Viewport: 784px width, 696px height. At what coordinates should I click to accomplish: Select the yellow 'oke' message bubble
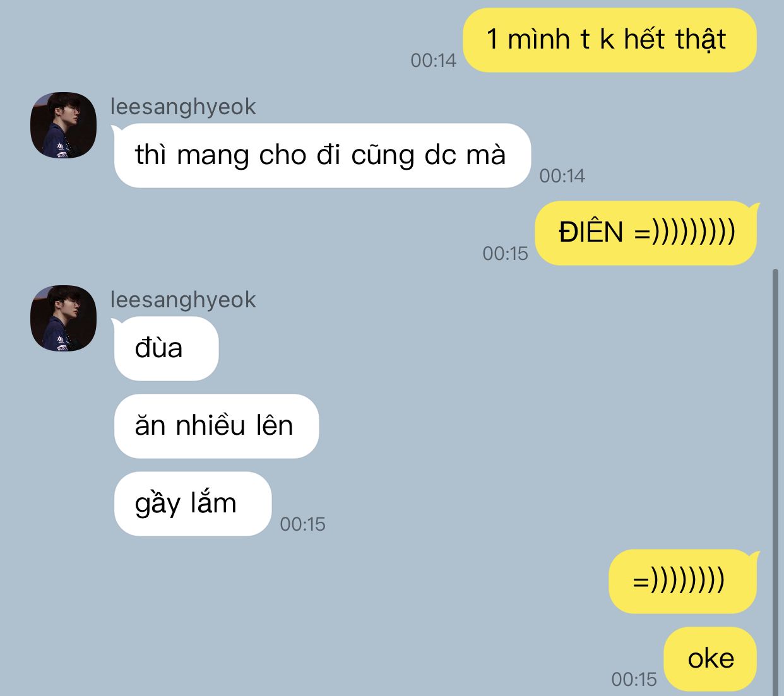pyautogui.click(x=710, y=659)
